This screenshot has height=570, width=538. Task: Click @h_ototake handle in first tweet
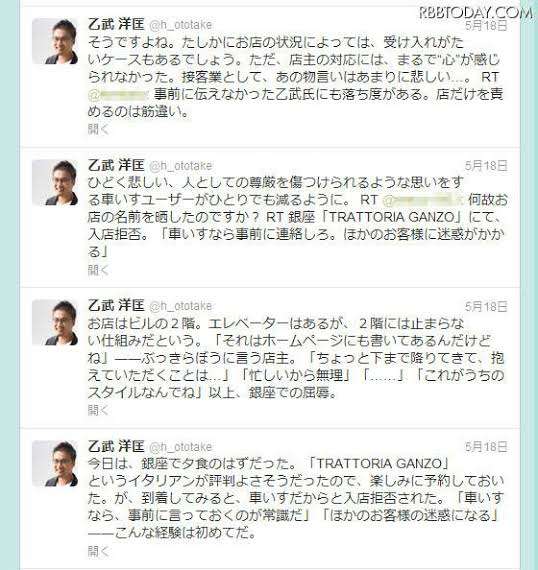(181, 25)
